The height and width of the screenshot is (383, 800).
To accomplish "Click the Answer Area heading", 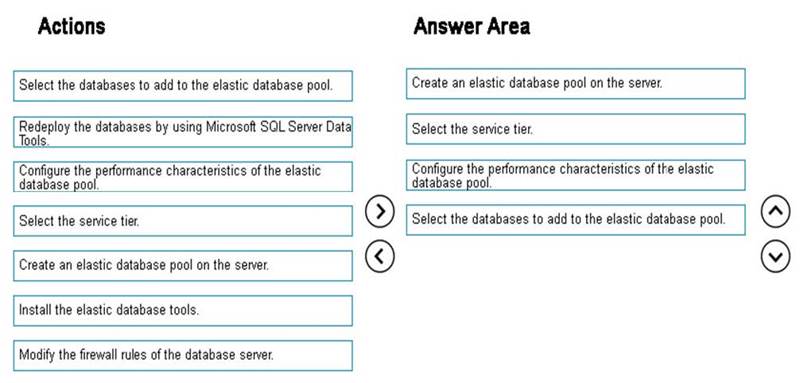I will point(471,25).
